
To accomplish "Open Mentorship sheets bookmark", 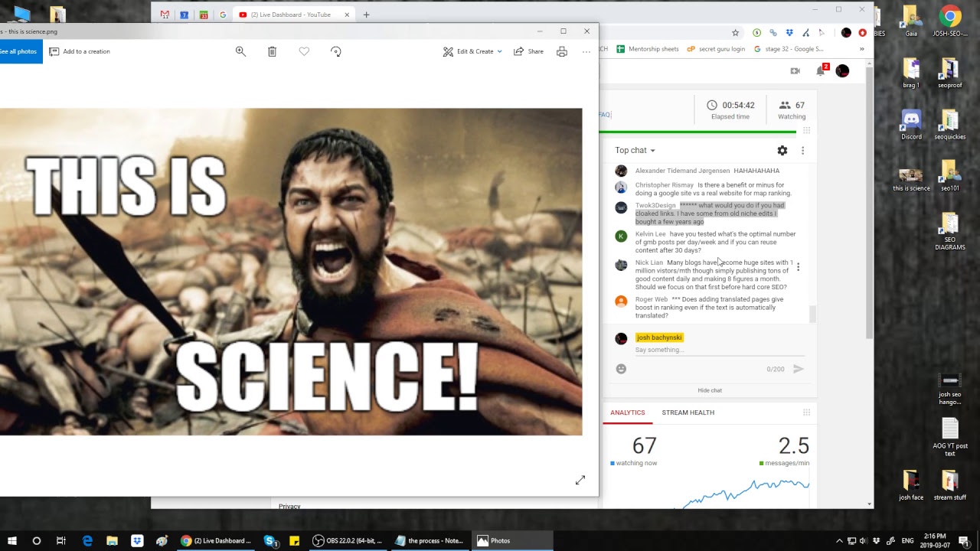I will click(648, 49).
